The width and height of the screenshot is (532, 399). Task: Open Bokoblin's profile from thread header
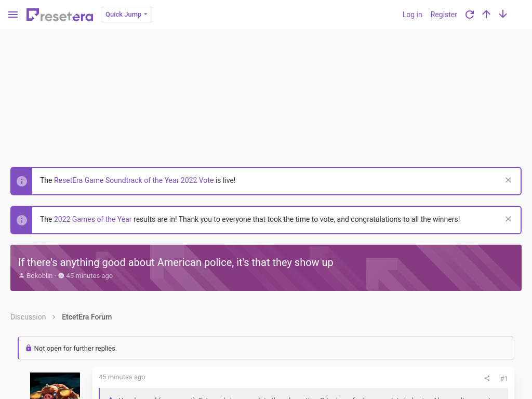point(39,275)
